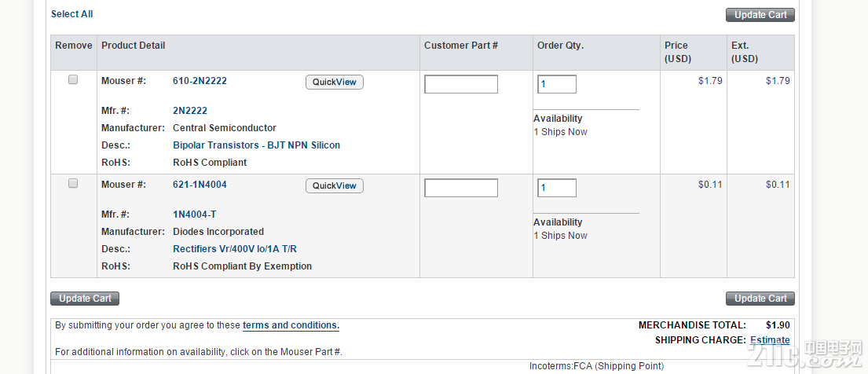The width and height of the screenshot is (868, 374).
Task: Click the Select All link
Action: (71, 14)
